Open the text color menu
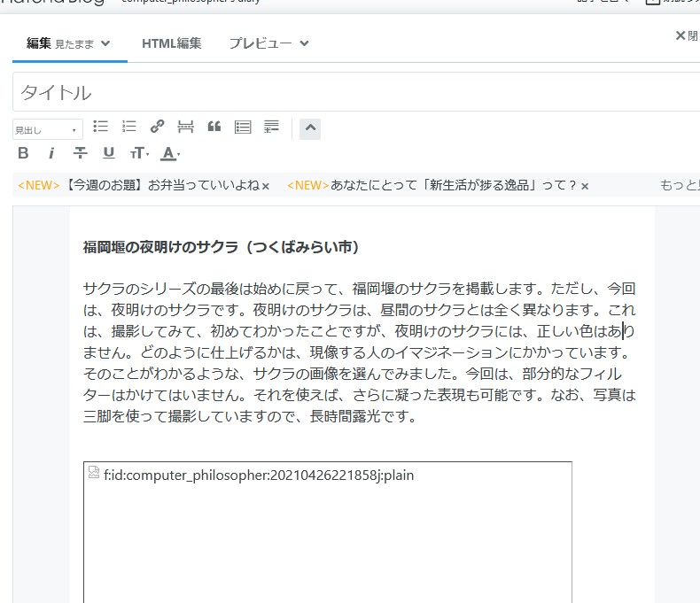This screenshot has height=603, width=700. pyautogui.click(x=170, y=153)
